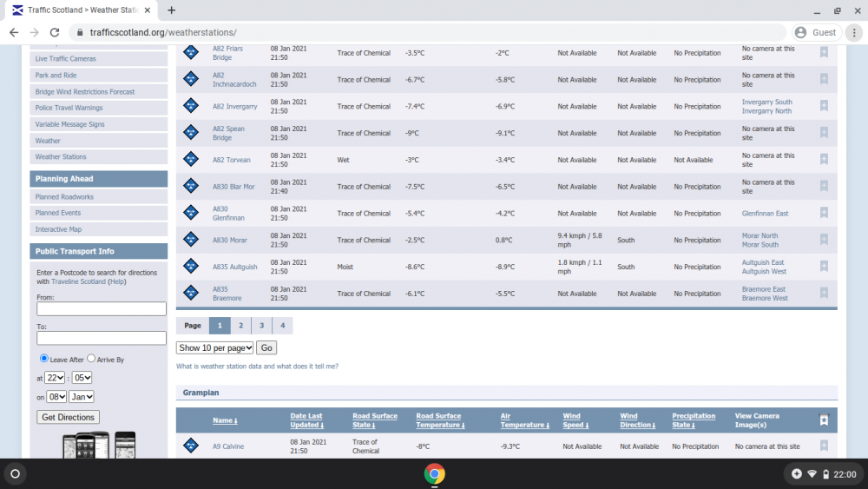Sort Grampian table by Air Temperature
Screen dimensions: 868x489
click(x=525, y=420)
